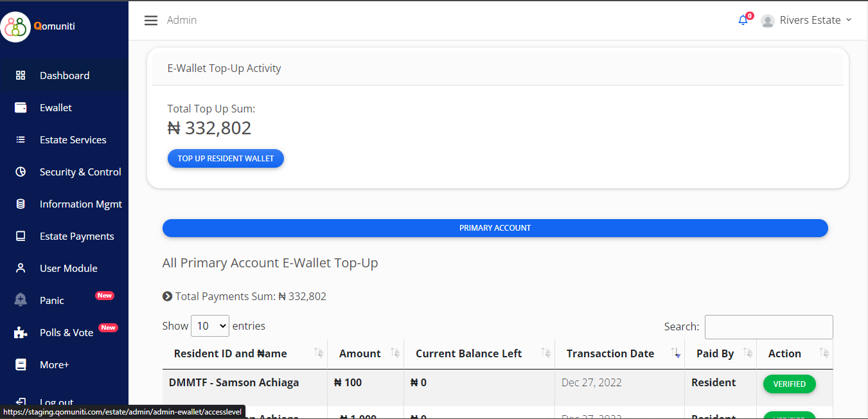The height and width of the screenshot is (419, 868).
Task: Click the Ewallet wallet icon in sidebar
Action: coord(21,108)
